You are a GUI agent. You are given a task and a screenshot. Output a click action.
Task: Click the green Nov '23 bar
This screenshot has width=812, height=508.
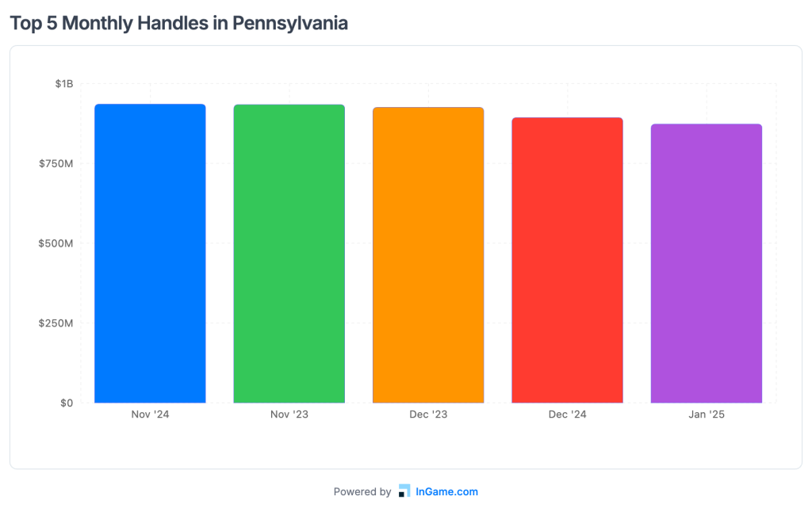pos(289,254)
